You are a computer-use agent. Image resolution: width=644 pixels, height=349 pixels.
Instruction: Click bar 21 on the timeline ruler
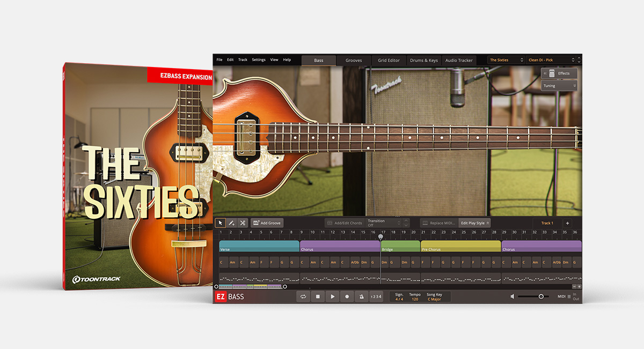pos(423,232)
